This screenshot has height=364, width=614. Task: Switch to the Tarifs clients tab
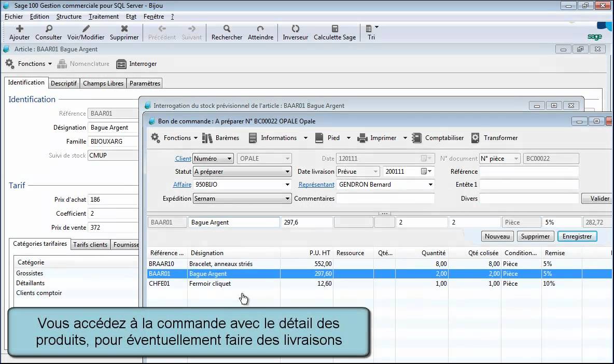[90, 245]
